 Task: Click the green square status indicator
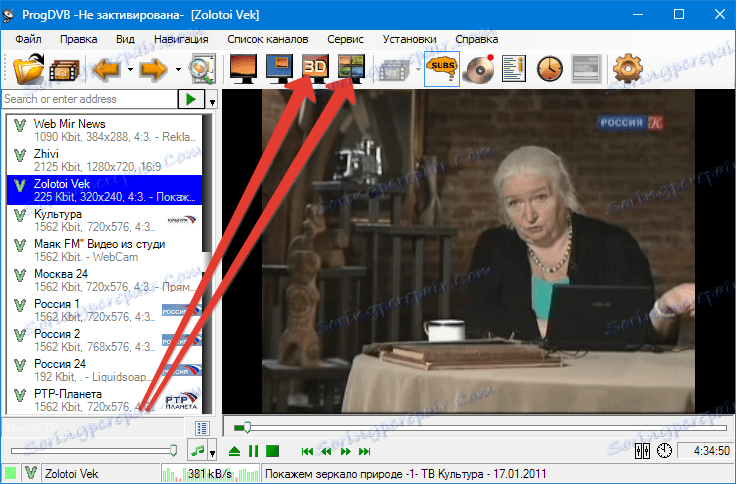click(10, 473)
